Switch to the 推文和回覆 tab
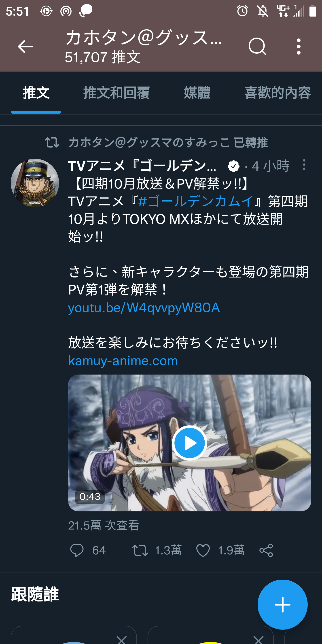This screenshot has width=322, height=644. [x=117, y=93]
